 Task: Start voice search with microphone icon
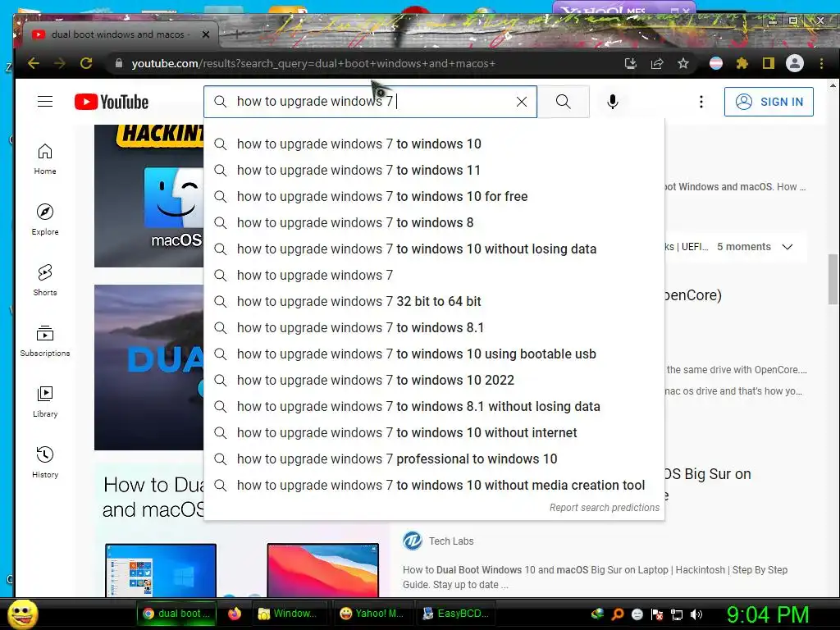[x=612, y=102]
